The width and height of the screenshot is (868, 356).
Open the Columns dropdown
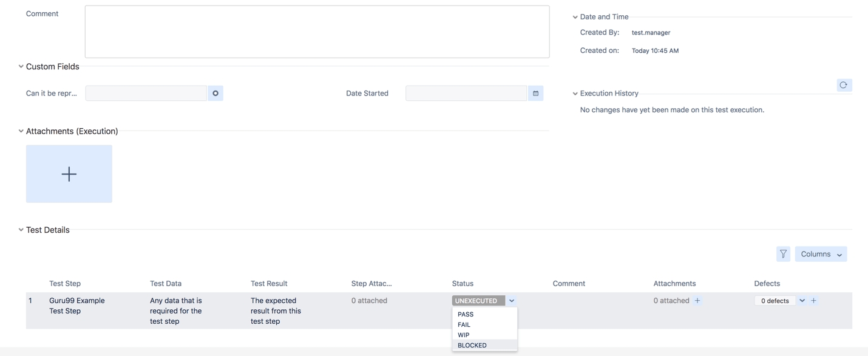tap(821, 254)
